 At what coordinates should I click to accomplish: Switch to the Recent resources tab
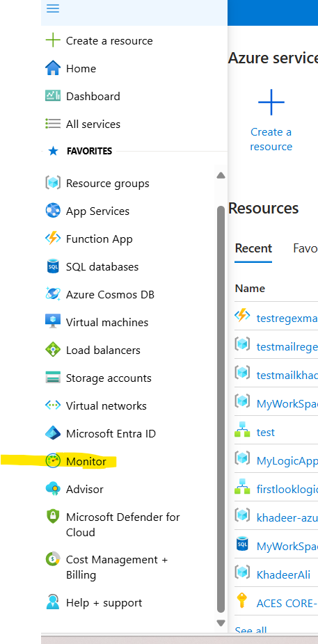[x=253, y=248]
